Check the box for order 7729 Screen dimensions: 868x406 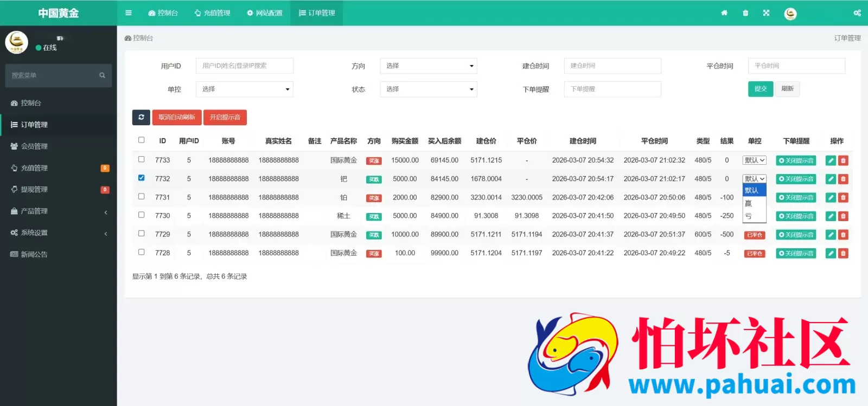pos(142,234)
